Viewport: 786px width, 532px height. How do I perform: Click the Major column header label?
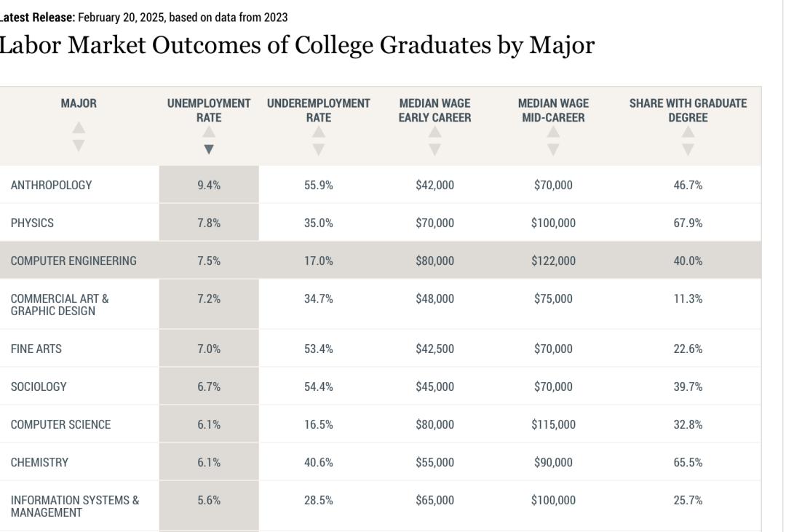coord(79,104)
